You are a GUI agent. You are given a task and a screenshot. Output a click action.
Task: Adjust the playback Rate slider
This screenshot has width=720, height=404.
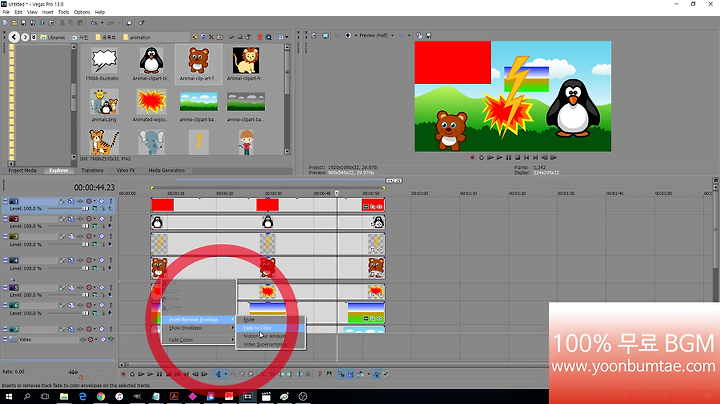[x=73, y=372]
